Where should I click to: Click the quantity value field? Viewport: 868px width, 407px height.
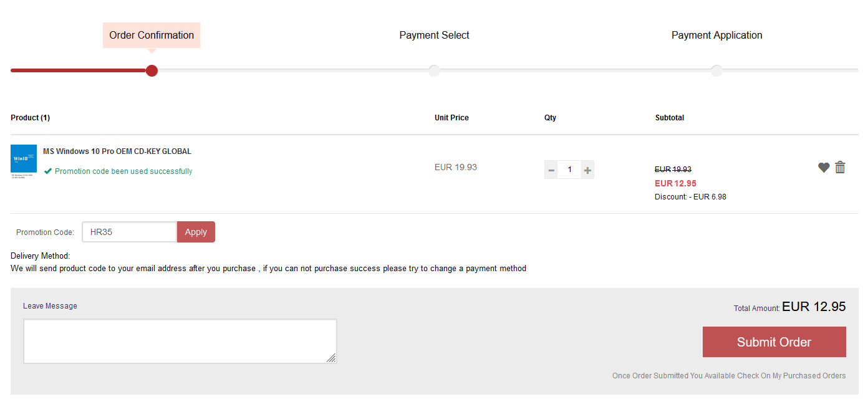pos(569,170)
